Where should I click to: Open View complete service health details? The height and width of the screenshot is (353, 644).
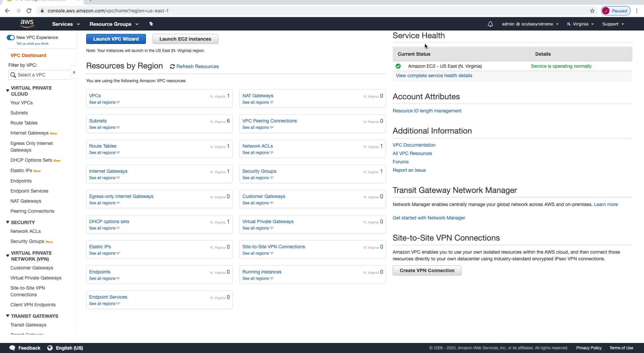(x=434, y=75)
